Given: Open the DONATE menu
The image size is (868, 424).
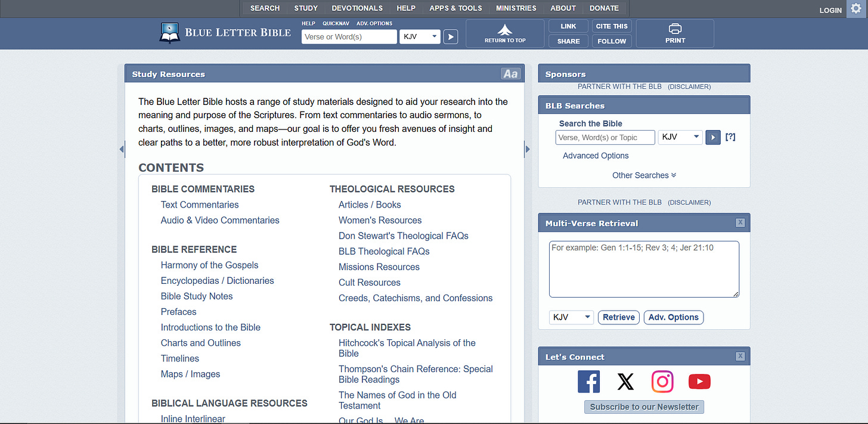Looking at the screenshot, I should coord(604,8).
